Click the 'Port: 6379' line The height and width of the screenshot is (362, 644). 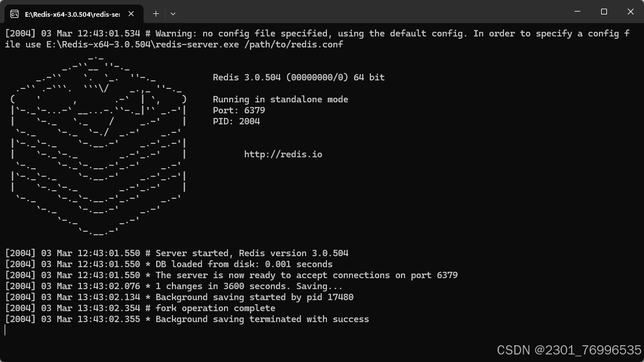click(238, 110)
